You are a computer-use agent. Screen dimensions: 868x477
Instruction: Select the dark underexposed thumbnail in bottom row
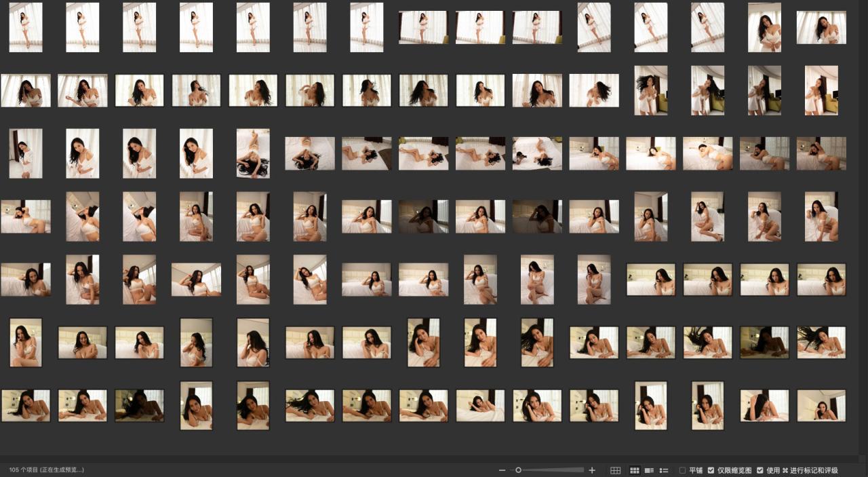tap(139, 406)
